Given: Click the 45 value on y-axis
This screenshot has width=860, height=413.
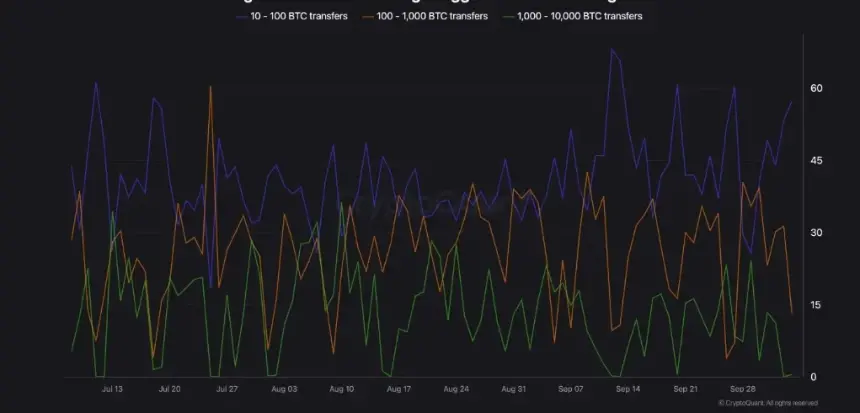Looking at the screenshot, I should coord(816,161).
